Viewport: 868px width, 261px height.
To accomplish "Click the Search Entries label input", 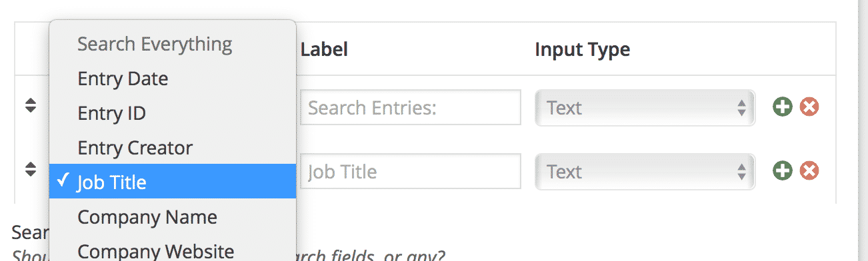I will click(410, 107).
